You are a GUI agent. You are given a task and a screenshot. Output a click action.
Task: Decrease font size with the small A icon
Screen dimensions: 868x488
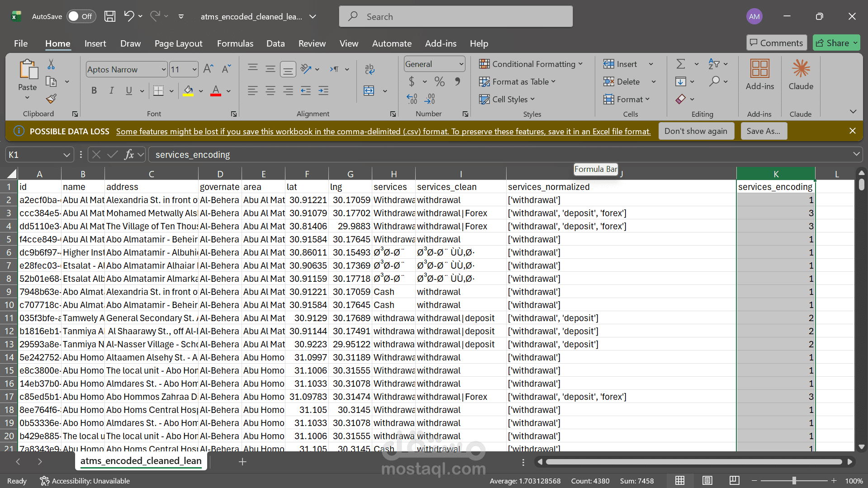[226, 69]
